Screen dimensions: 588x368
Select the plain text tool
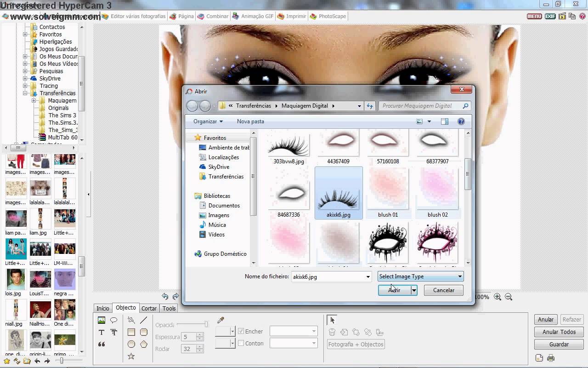(102, 332)
